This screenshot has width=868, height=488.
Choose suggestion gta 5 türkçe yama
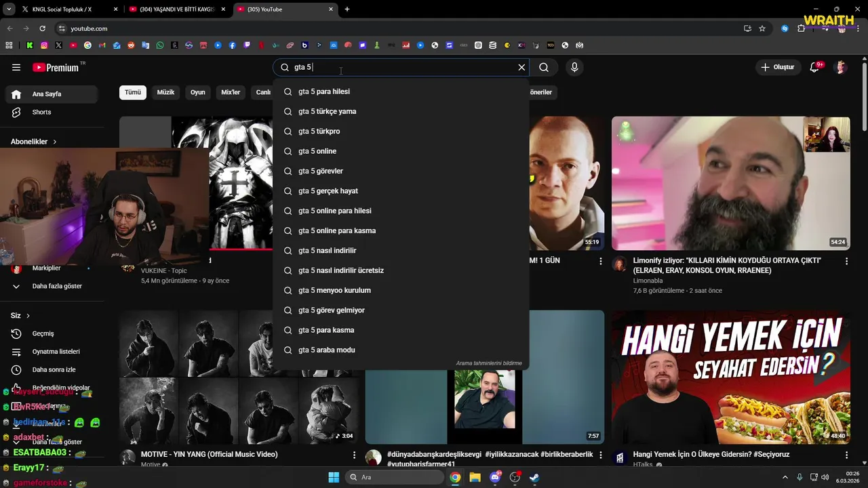pos(401,111)
